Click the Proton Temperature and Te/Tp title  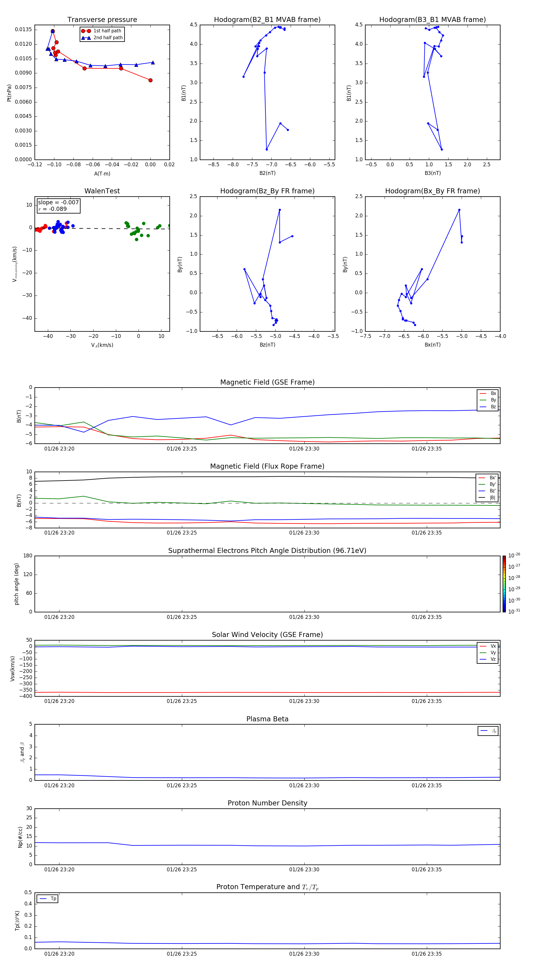[x=267, y=887]
